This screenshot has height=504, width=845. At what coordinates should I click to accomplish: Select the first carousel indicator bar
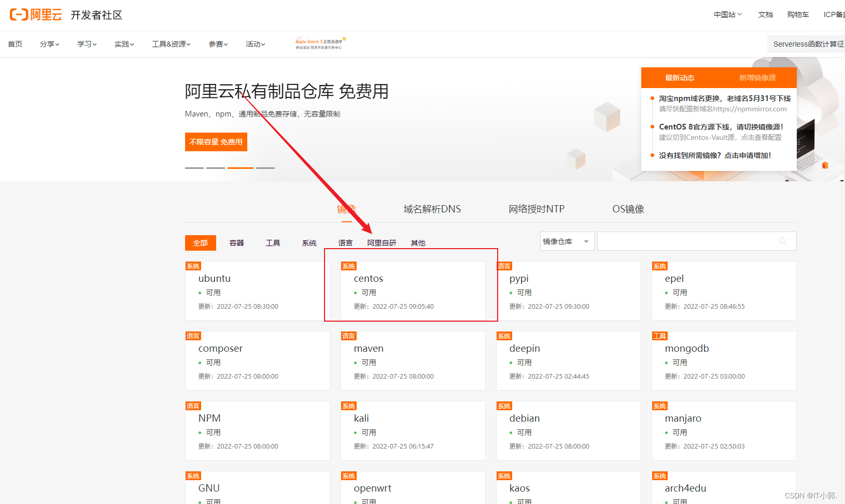[x=194, y=168]
